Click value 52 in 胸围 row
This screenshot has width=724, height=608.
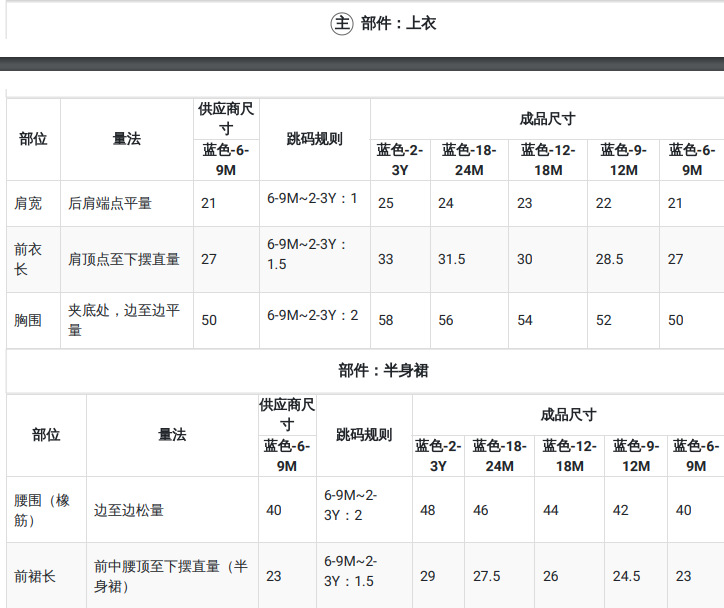tap(603, 320)
